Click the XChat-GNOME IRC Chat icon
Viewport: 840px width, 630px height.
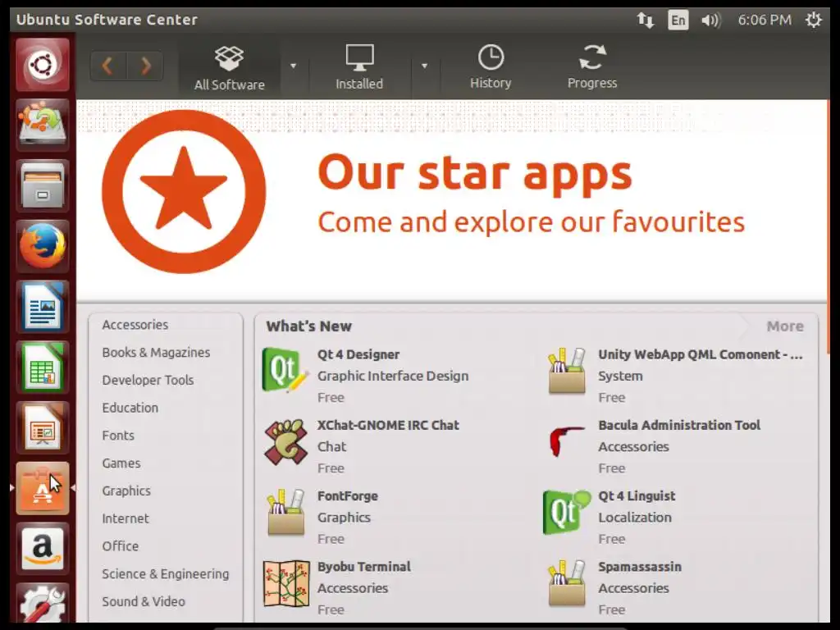(285, 442)
